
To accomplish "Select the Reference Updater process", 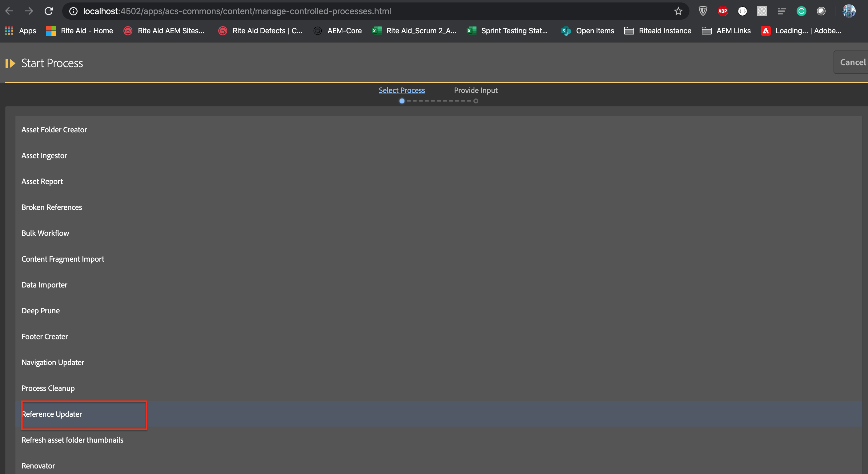I will [x=52, y=414].
